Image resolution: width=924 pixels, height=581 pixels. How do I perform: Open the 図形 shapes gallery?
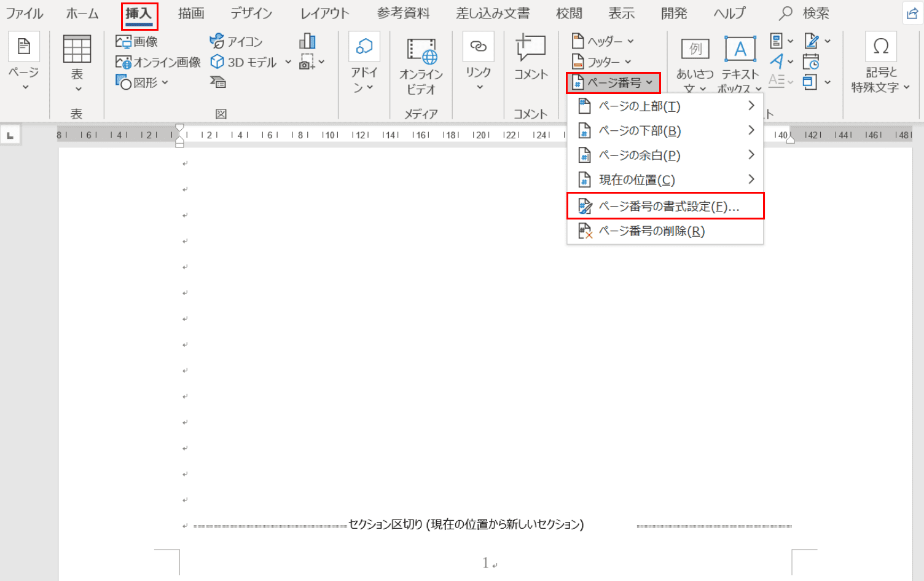coord(142,82)
